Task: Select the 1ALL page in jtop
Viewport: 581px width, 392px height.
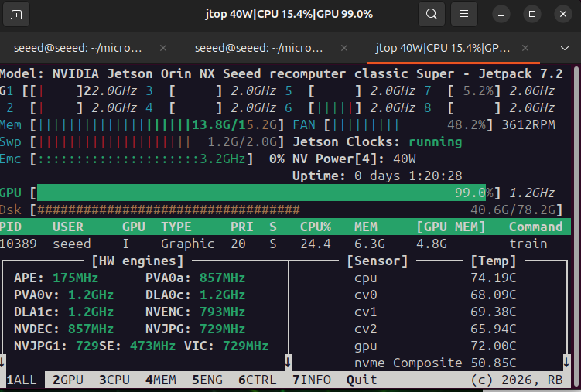Action: pos(22,380)
